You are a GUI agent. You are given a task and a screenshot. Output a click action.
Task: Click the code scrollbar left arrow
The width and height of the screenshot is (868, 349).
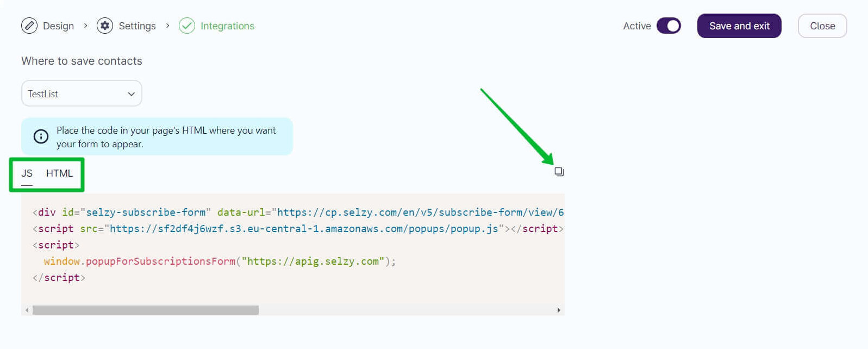click(27, 310)
